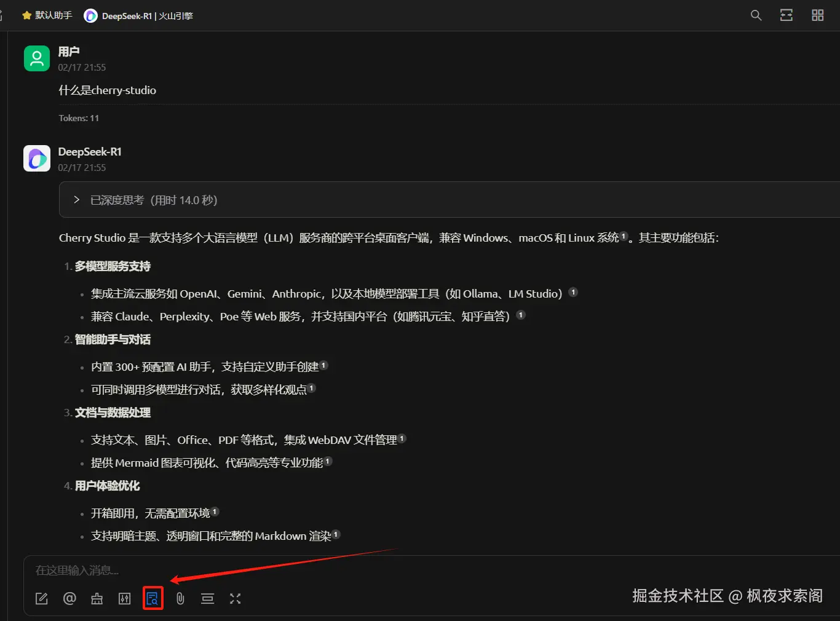The width and height of the screenshot is (840, 621).
Task: Open the citation badge after 无需配置环境
Action: (215, 512)
